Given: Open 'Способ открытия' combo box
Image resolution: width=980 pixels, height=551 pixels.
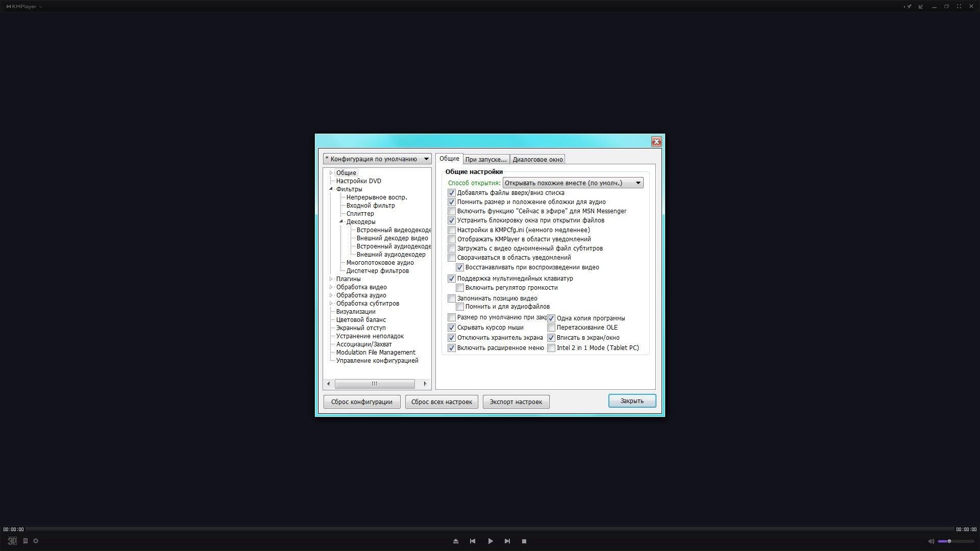Looking at the screenshot, I should click(573, 183).
